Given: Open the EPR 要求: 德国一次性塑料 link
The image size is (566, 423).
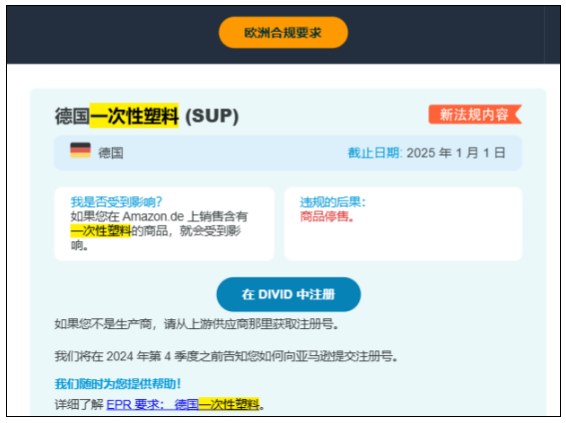Looking at the screenshot, I should click(183, 404).
